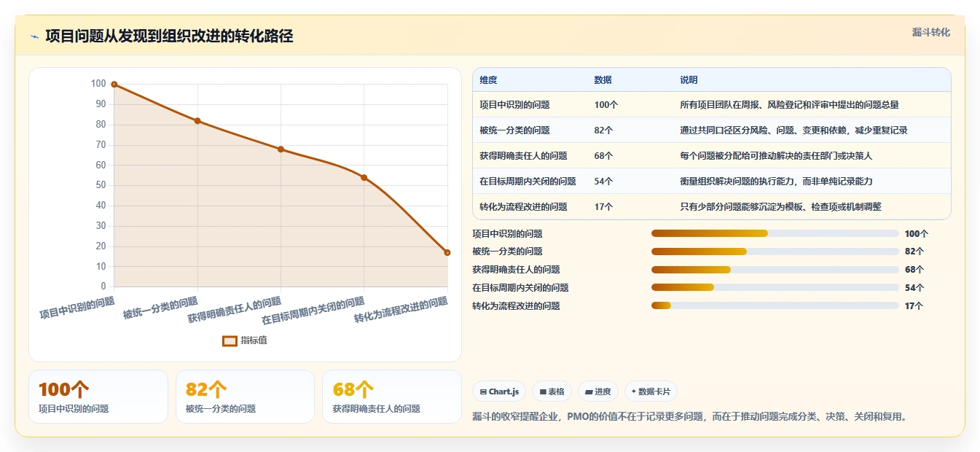Click the chart data point at value 54

coord(364,178)
